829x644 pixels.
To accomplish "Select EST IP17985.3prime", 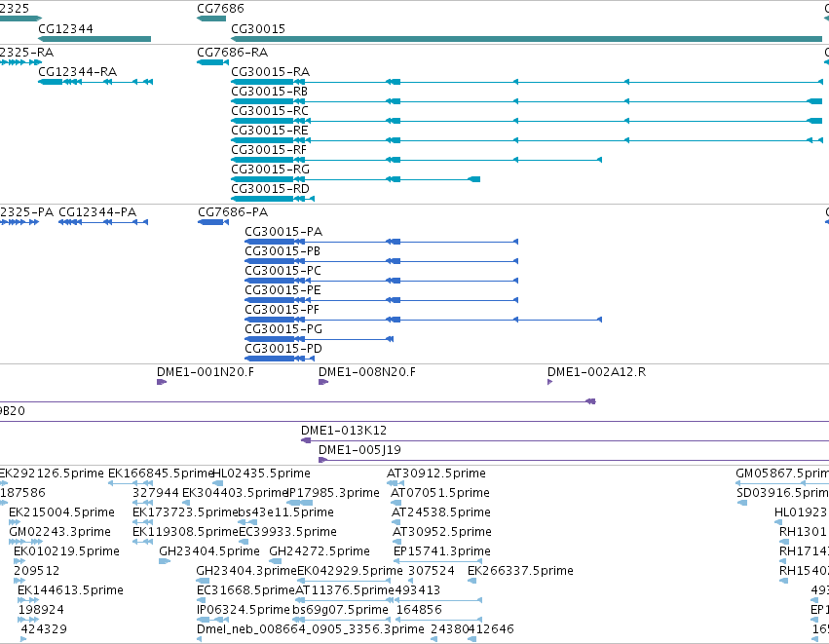I will [x=333, y=493].
